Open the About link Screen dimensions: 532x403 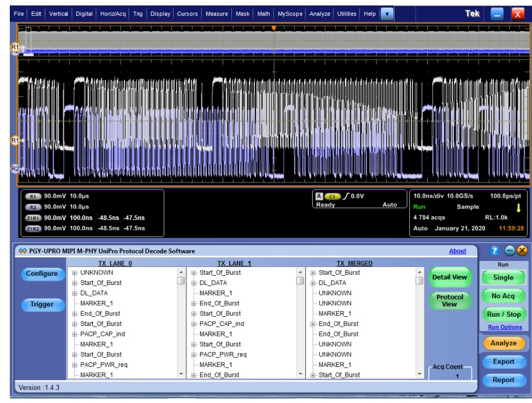coord(457,251)
